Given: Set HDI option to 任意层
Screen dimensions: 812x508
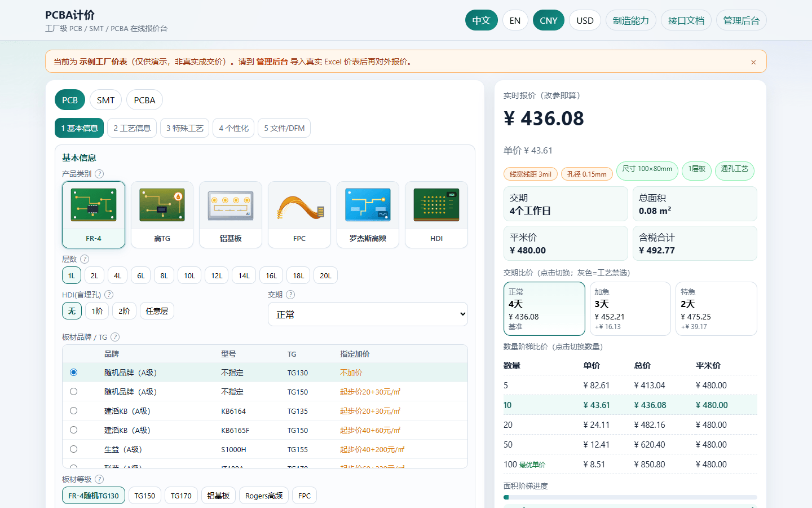Looking at the screenshot, I should tap(157, 311).
